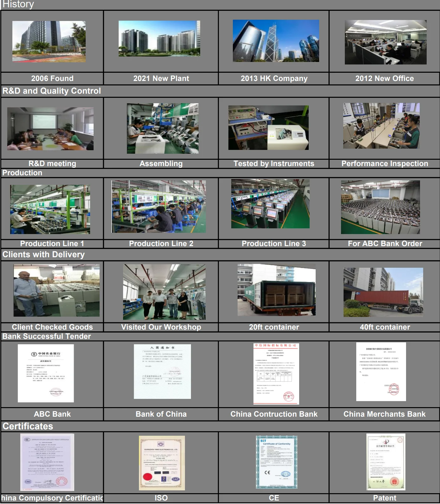Open the Tested by Instruments photo

[268, 128]
